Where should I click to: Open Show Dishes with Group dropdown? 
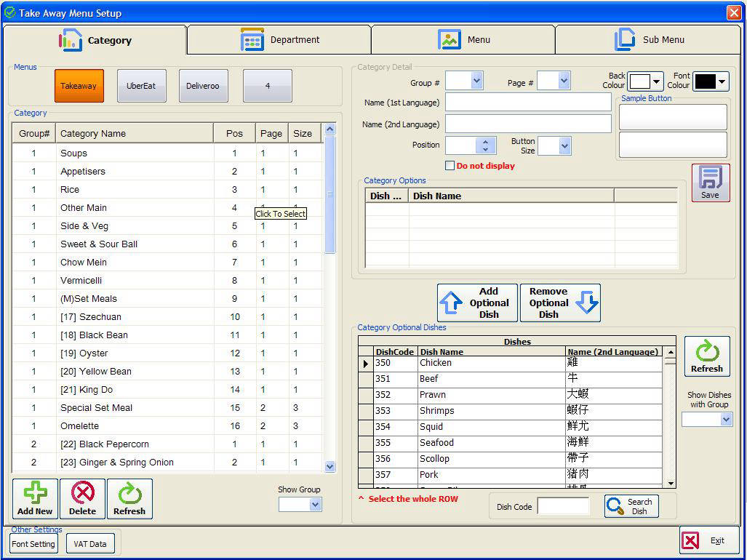coord(725,420)
